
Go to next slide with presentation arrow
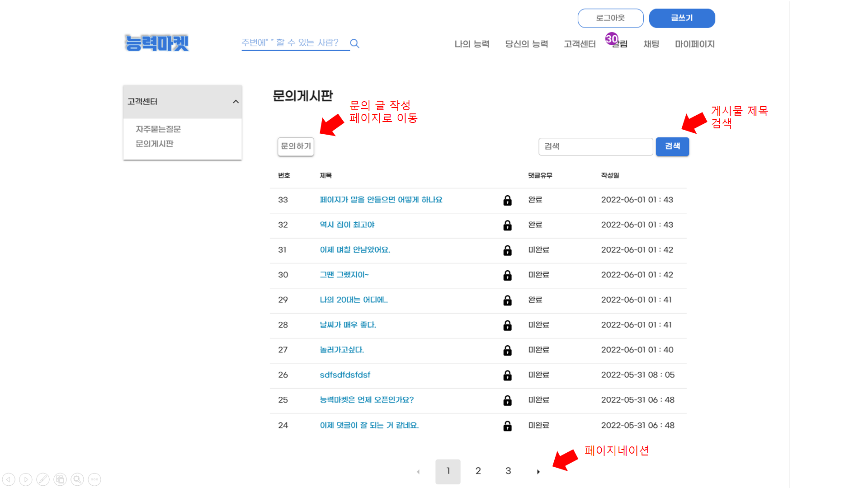click(26, 479)
